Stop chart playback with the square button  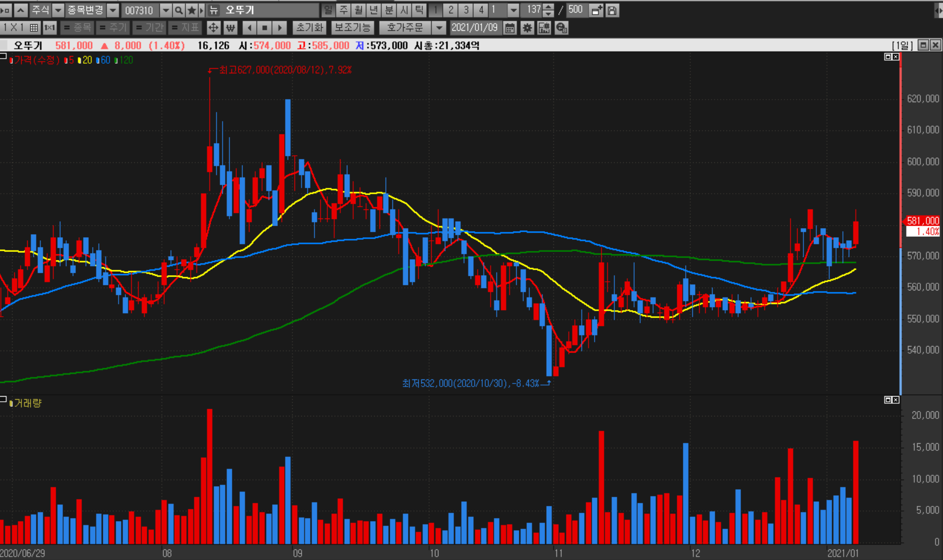[264, 28]
